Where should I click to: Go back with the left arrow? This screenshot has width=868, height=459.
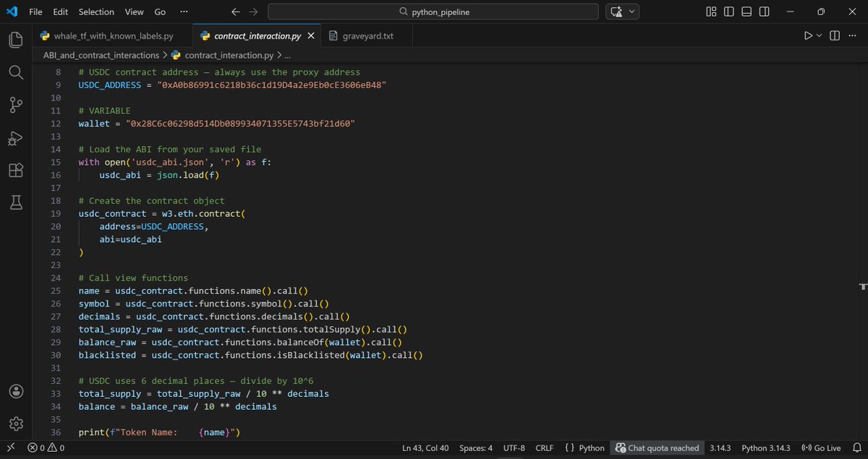[x=236, y=12]
